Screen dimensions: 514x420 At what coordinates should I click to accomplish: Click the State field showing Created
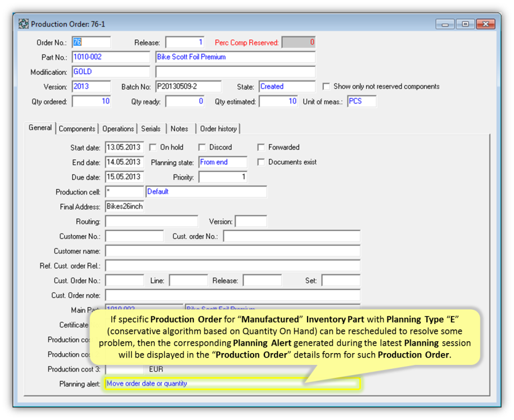tap(287, 87)
